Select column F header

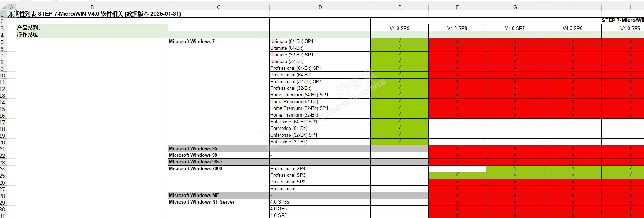(457, 7)
